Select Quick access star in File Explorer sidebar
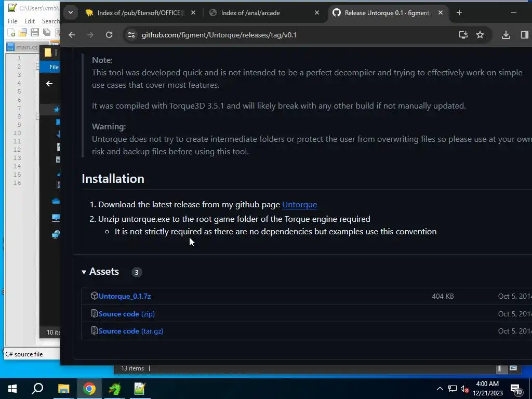The width and height of the screenshot is (532, 399). 57,109
